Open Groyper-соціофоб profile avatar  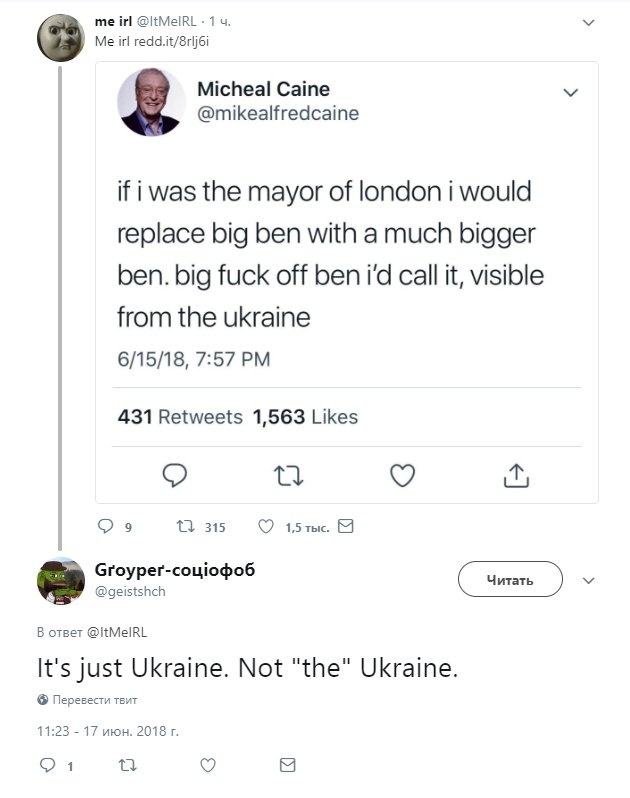point(61,581)
